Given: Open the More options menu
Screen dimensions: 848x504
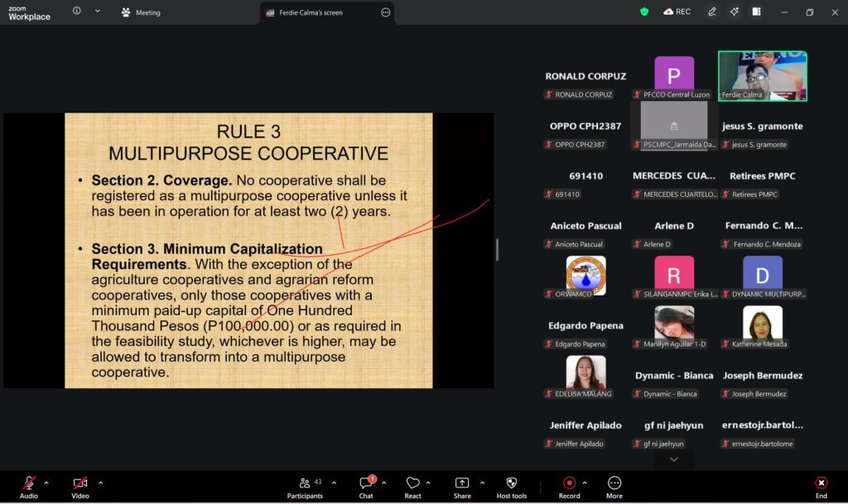Looking at the screenshot, I should point(614,484).
